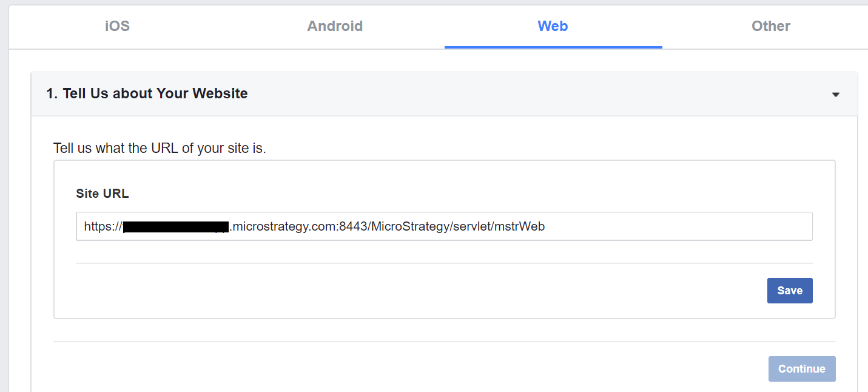Click the Continue button
This screenshot has width=868, height=392.
802,369
